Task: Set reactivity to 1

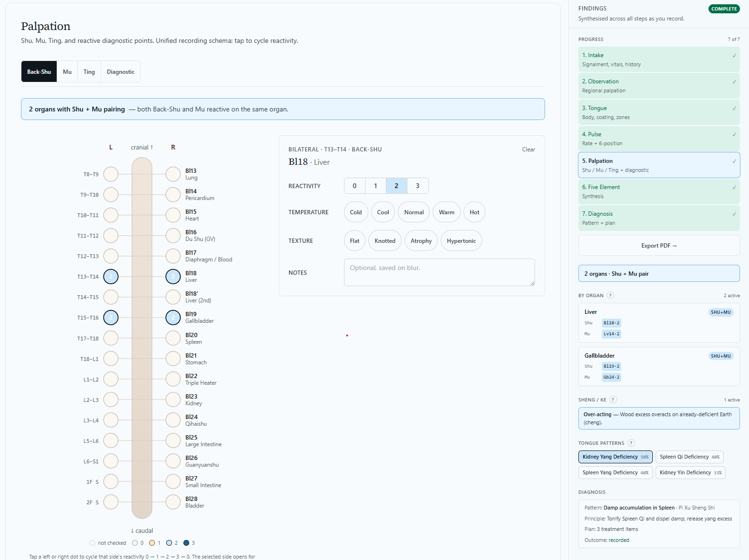Action: point(375,186)
